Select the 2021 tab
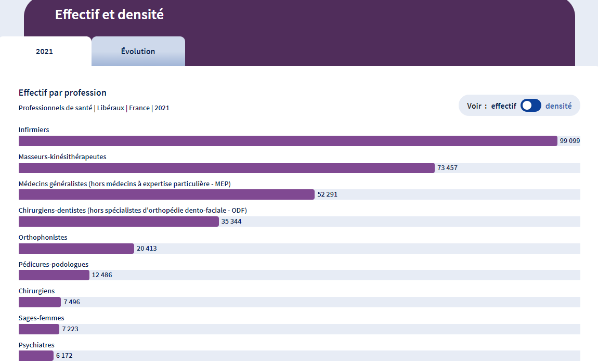The height and width of the screenshot is (364, 598). (45, 51)
